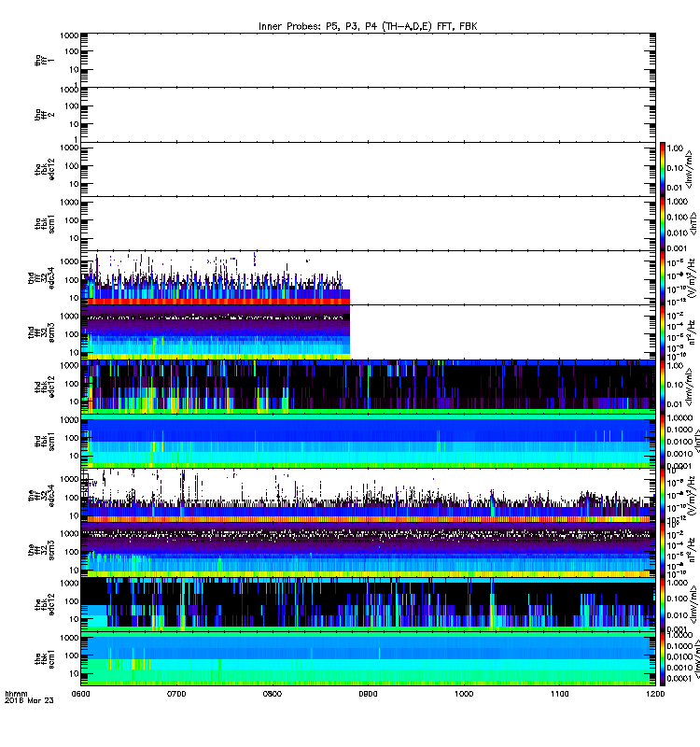The width and height of the screenshot is (700, 747).
Task: Click the empty tha fff 2 spectrogram panel
Action: 368,114
